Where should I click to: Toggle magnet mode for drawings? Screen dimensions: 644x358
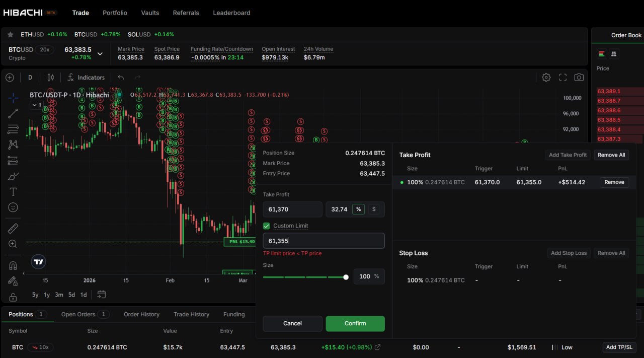click(13, 265)
